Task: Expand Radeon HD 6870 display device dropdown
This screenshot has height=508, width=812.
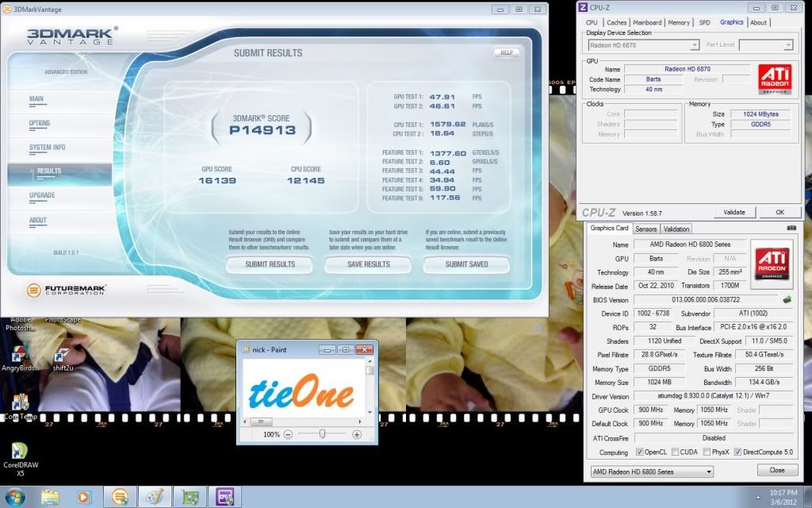Action: click(695, 45)
